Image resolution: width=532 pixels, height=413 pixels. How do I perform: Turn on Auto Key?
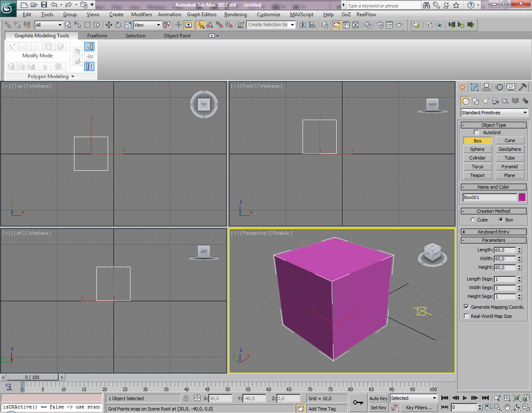pyautogui.click(x=378, y=398)
